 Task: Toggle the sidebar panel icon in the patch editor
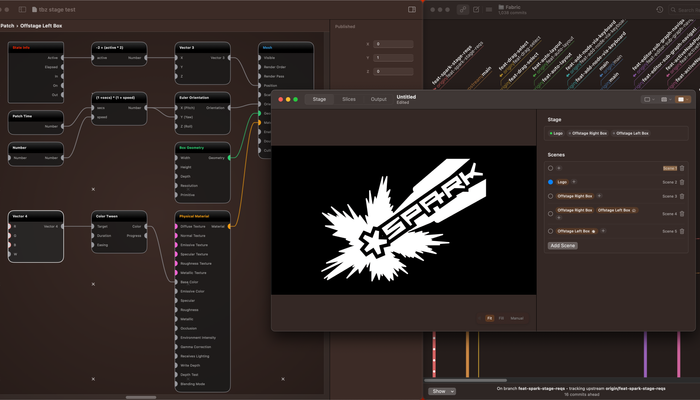[x=412, y=9]
